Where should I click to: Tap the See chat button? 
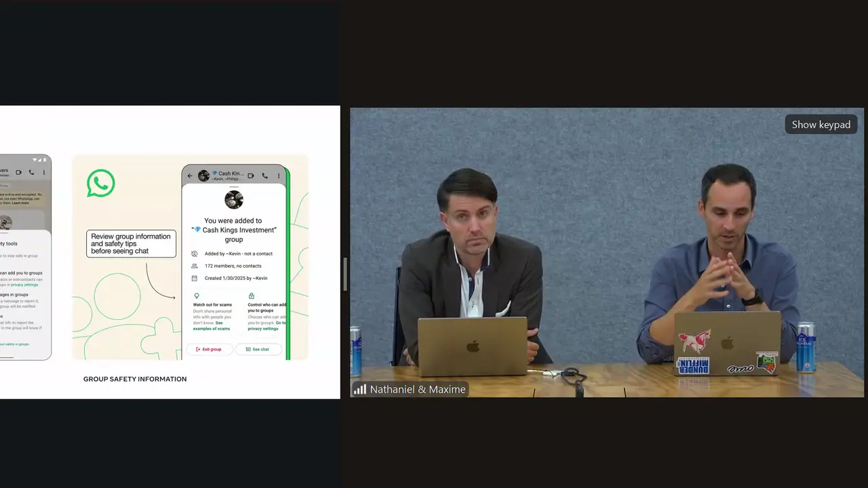[x=258, y=349]
